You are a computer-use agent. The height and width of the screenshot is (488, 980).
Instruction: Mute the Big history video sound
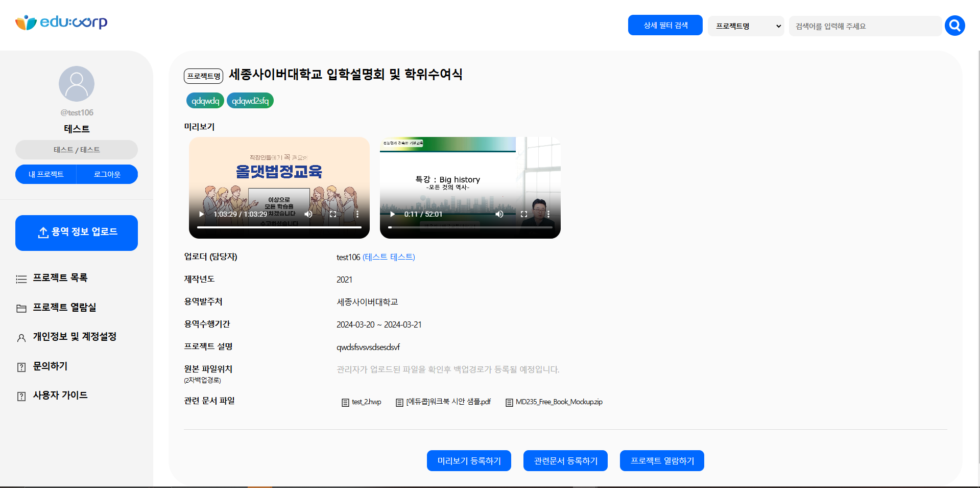tap(499, 214)
